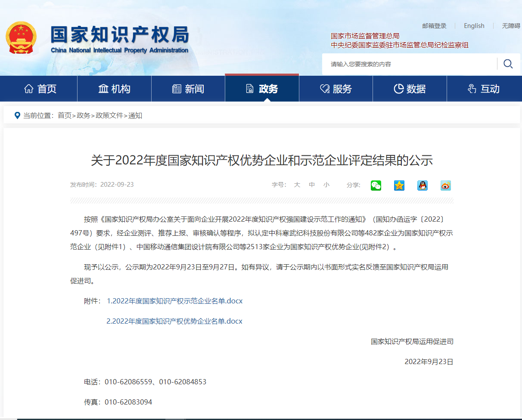The image size is (522, 420).
Task: Share to Weibo icon
Action: pyautogui.click(x=446, y=185)
